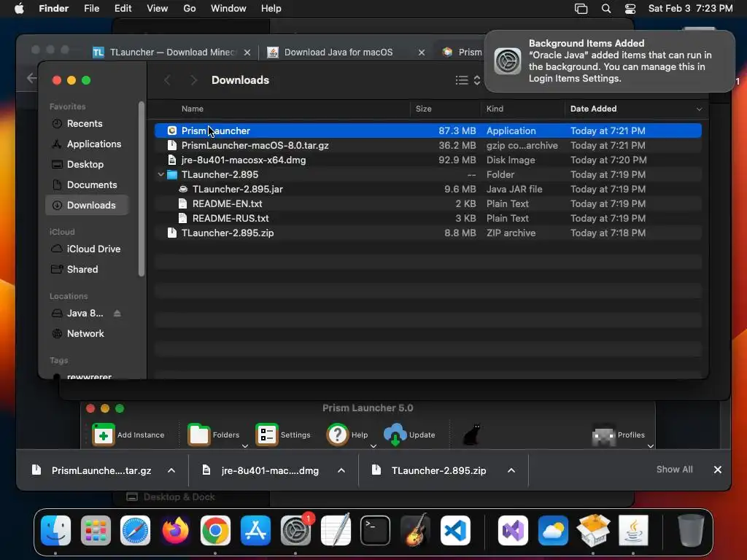Open Launchpad in the Dock
The image size is (747, 560).
coord(96,530)
